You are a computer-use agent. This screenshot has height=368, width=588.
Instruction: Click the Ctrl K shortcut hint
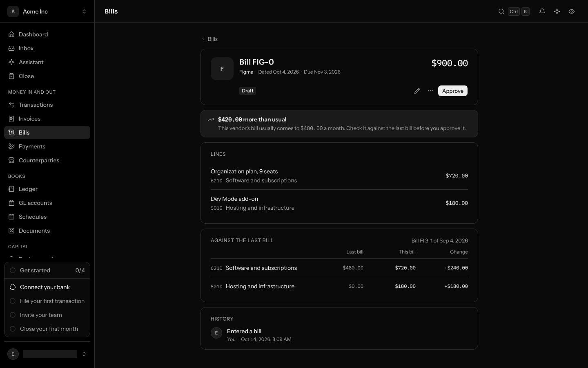(519, 11)
